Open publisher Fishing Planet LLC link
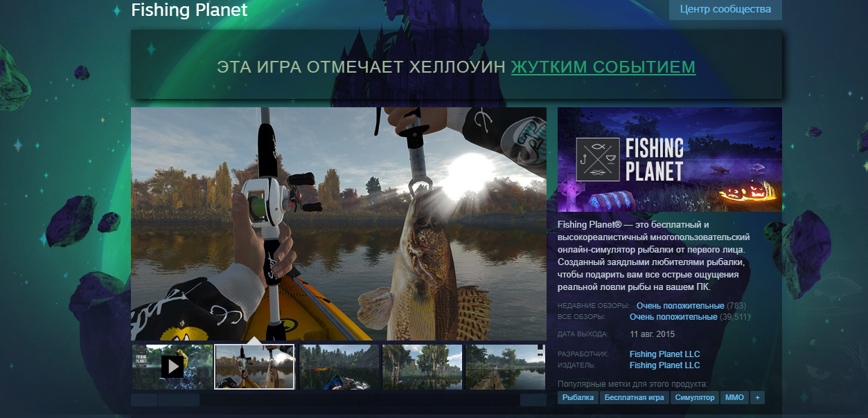Screen dimensions: 868x418 665,365
